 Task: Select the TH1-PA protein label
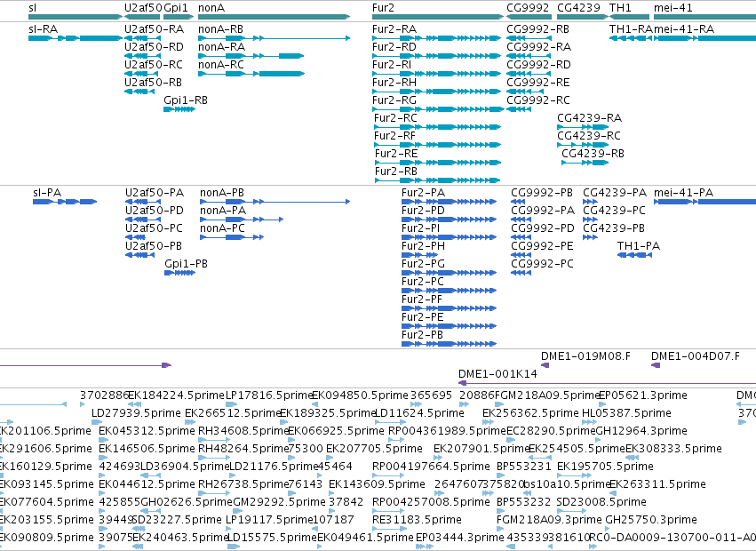click(x=639, y=246)
